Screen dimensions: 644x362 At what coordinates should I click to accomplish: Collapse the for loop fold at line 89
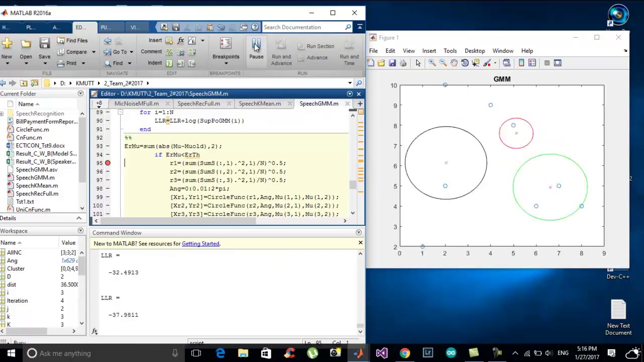pyautogui.click(x=120, y=112)
